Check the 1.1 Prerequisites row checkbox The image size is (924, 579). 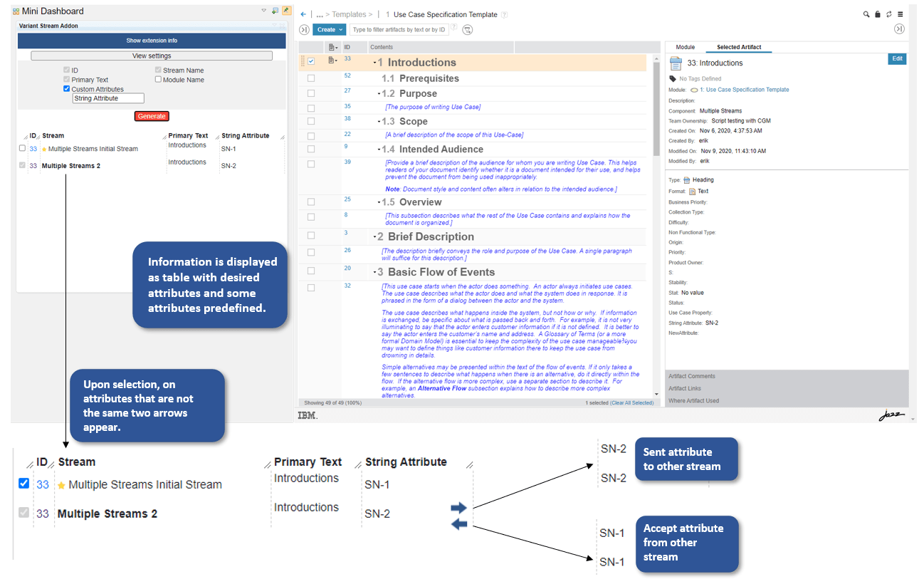[x=311, y=78]
